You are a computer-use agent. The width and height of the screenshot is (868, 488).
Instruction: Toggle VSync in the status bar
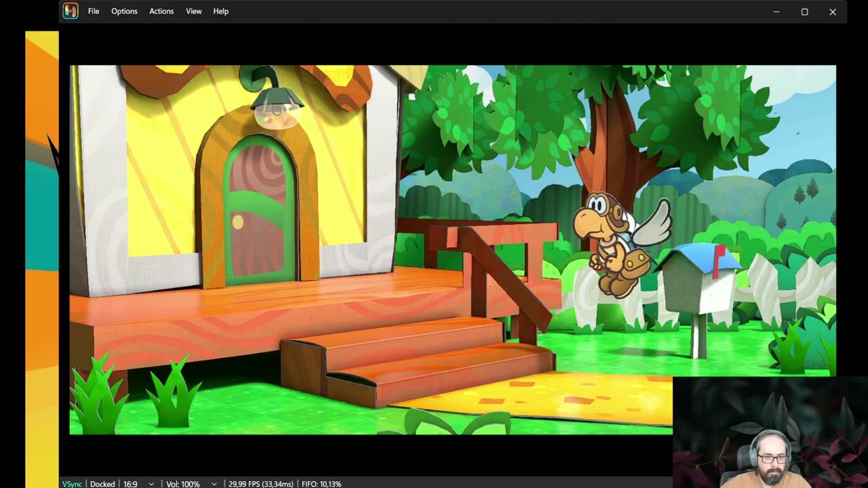click(72, 484)
